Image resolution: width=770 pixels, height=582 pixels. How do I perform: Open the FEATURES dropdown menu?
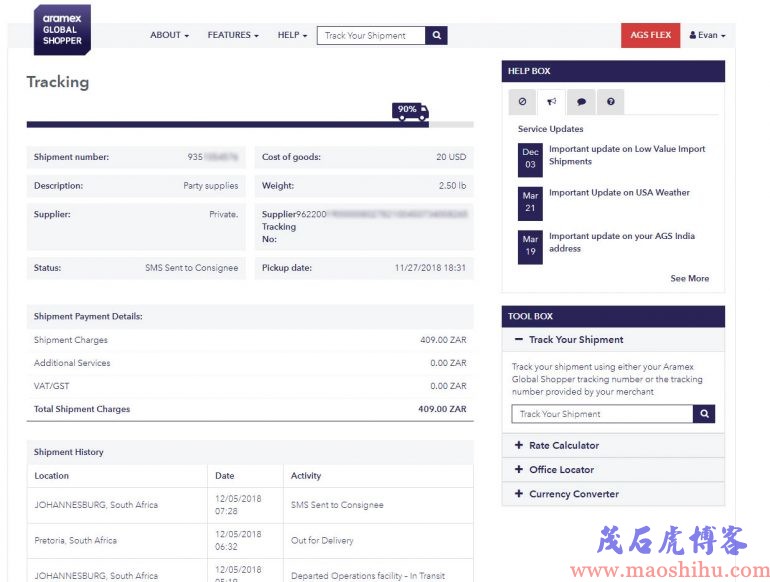click(233, 35)
